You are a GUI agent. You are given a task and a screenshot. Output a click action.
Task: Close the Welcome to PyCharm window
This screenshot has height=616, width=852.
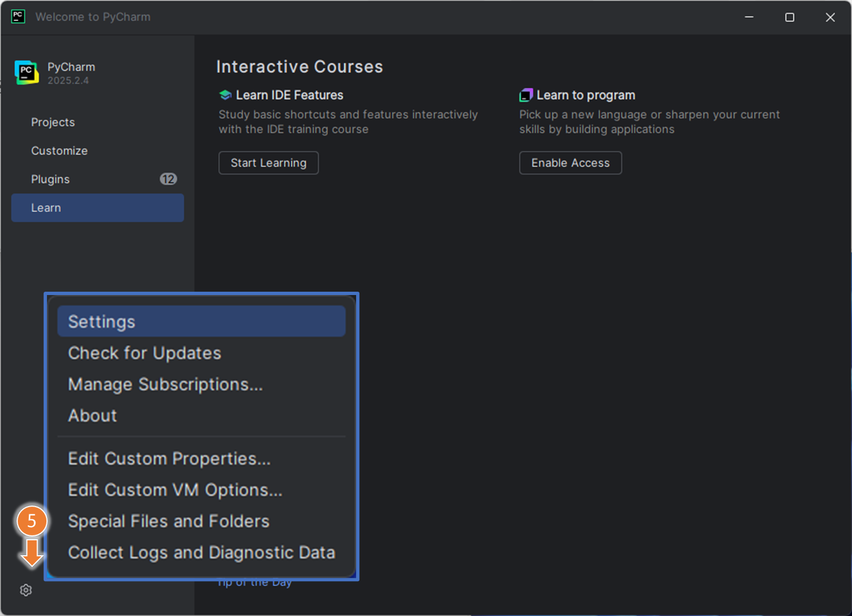(830, 17)
